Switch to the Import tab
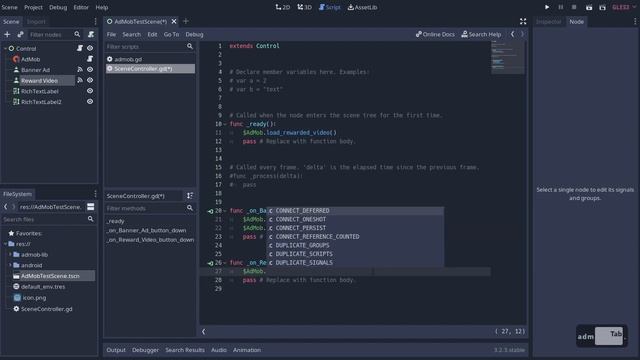This screenshot has height=360, width=640. (36, 22)
